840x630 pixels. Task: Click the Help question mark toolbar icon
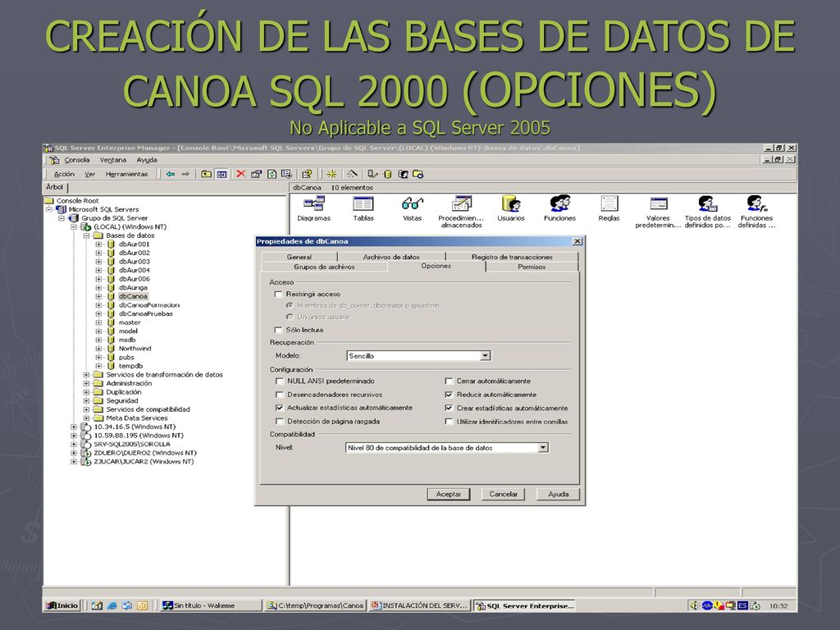[307, 174]
